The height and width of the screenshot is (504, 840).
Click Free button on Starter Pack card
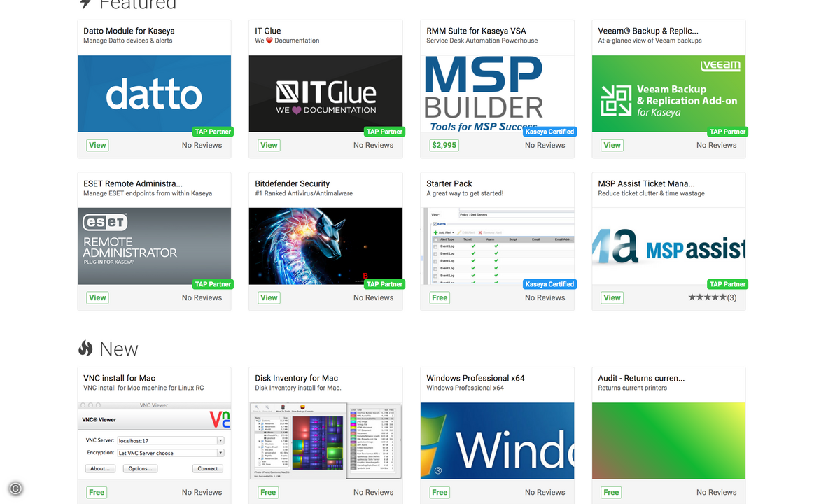(x=440, y=297)
